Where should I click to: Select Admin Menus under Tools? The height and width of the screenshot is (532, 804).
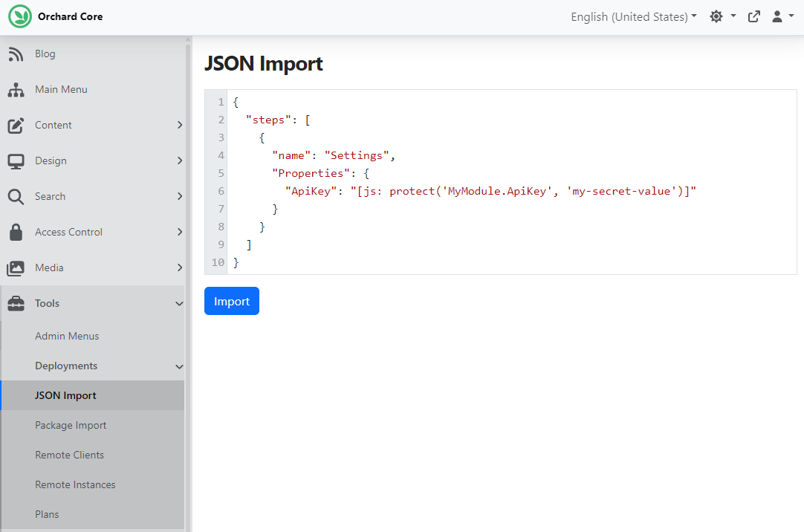tap(67, 337)
